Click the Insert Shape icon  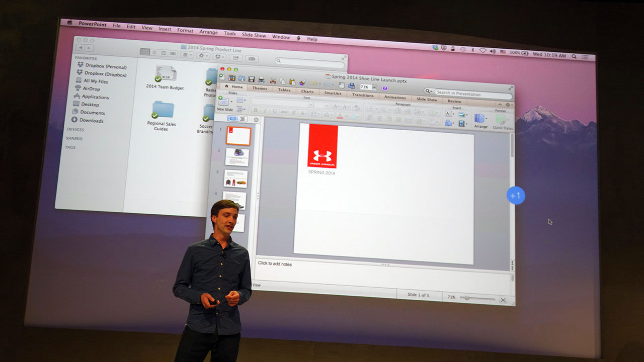coord(448,123)
